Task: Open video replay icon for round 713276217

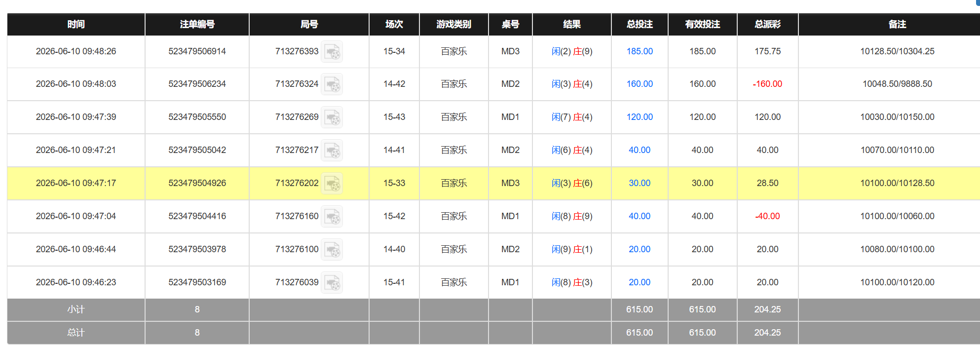Action: (x=332, y=151)
